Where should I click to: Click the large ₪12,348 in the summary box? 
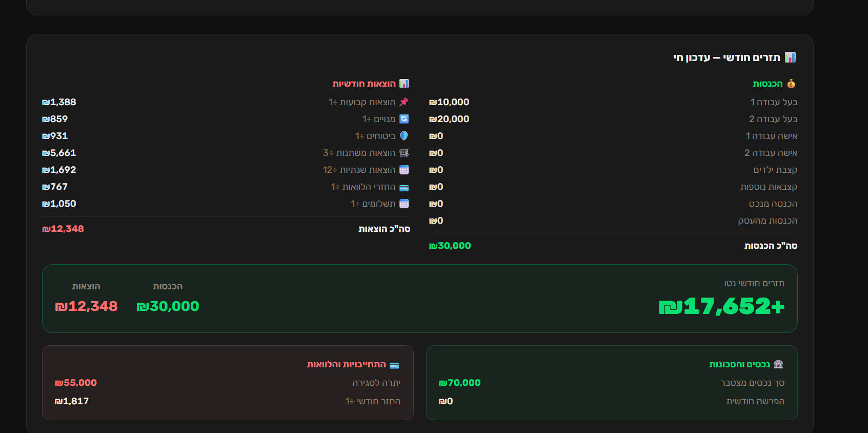coord(86,306)
